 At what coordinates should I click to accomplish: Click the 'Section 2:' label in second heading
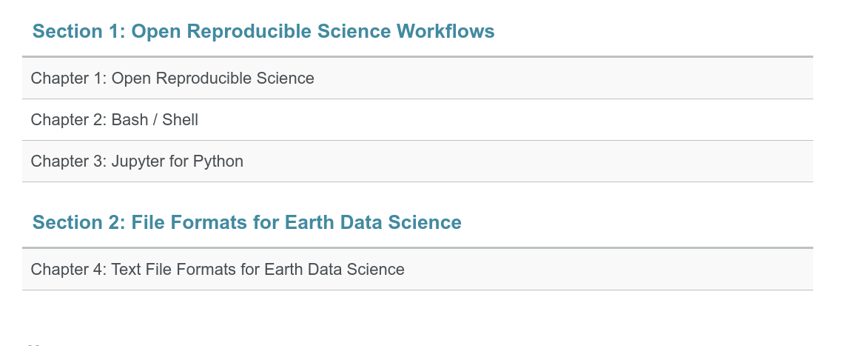[79, 222]
